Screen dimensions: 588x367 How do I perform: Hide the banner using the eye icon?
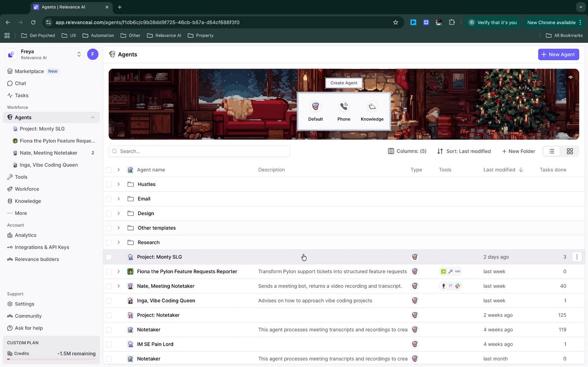pyautogui.click(x=571, y=77)
